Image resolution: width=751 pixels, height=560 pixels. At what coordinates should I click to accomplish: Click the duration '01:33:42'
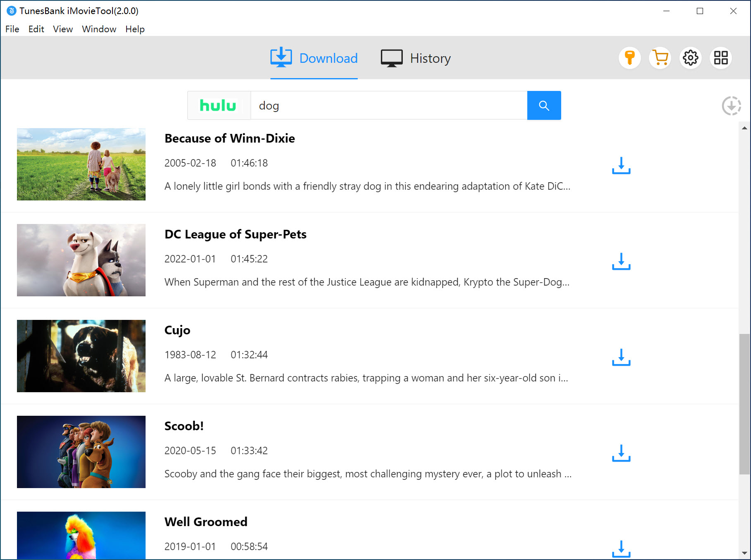(249, 450)
